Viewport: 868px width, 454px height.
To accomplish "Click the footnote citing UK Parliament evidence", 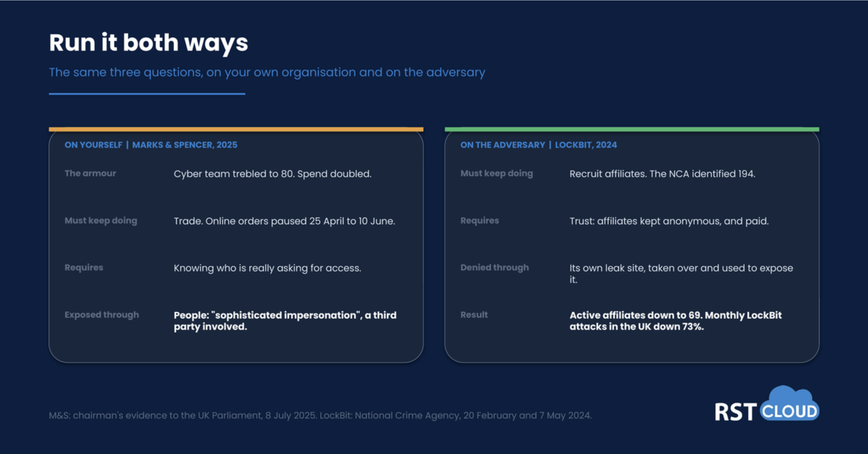I will 320,415.
